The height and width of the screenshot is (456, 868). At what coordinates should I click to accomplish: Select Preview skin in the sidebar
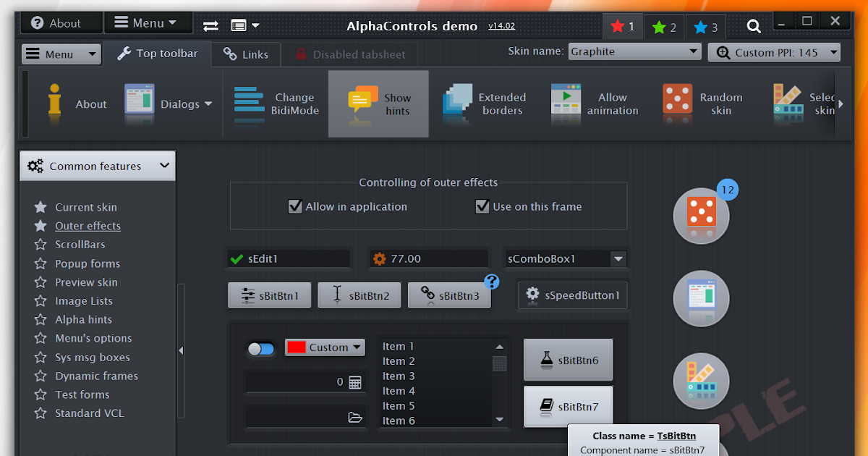pos(86,282)
